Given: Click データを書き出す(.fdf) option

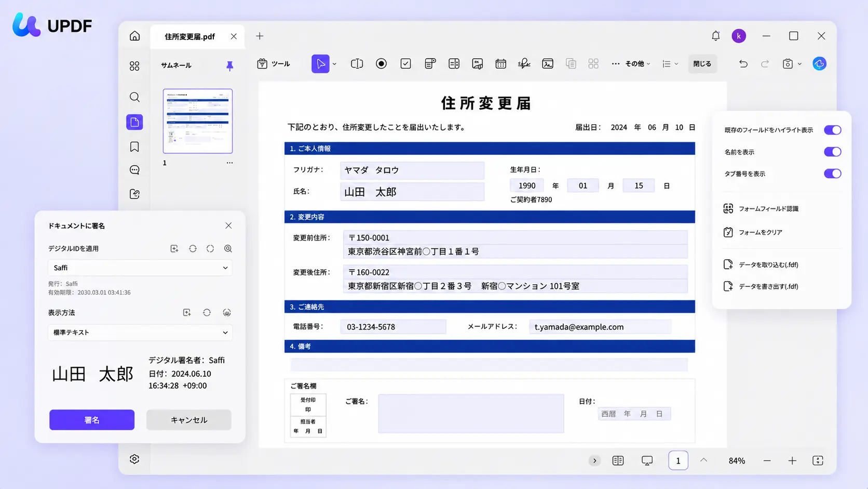Looking at the screenshot, I should pos(761,286).
